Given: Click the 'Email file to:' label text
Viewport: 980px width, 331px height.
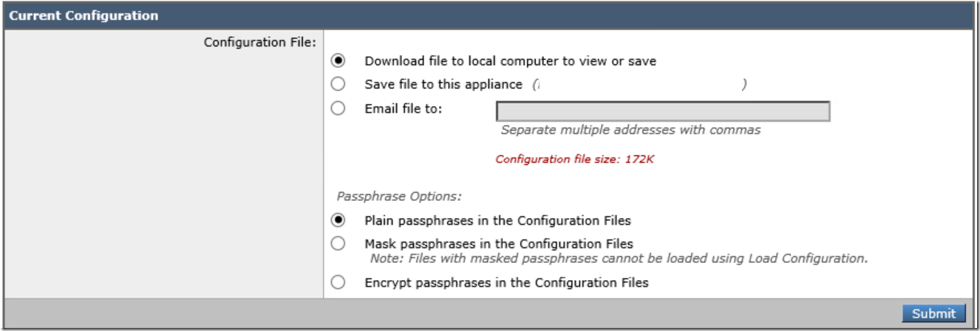Looking at the screenshot, I should coord(404,109).
